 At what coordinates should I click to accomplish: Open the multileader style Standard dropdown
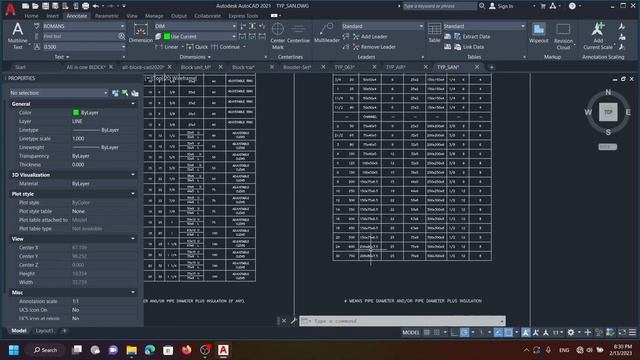click(382, 26)
